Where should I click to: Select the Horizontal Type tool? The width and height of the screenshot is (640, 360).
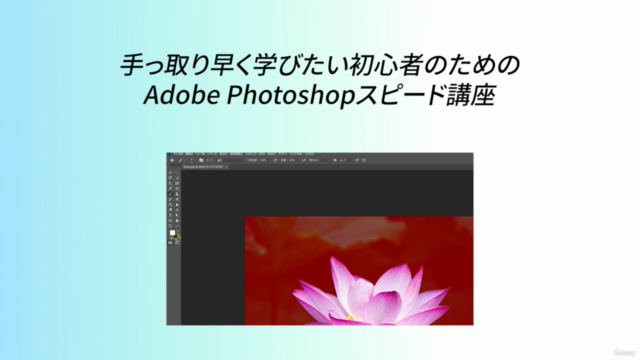(170, 215)
